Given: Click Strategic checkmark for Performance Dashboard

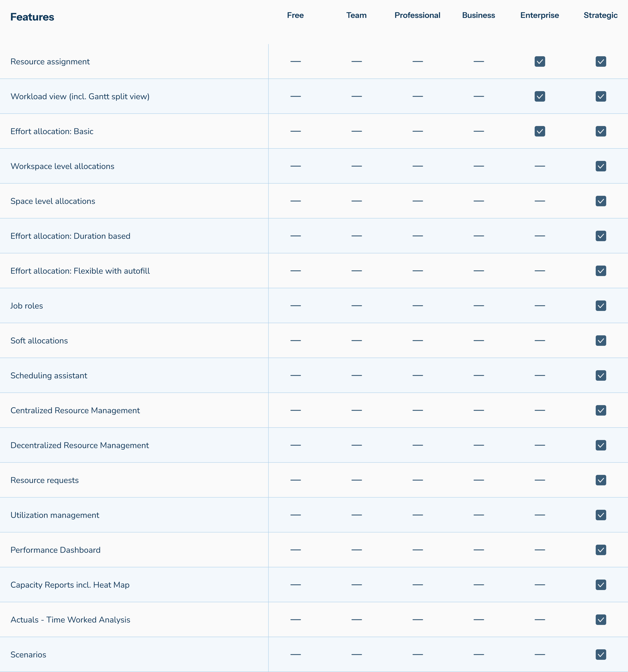Looking at the screenshot, I should (x=601, y=550).
